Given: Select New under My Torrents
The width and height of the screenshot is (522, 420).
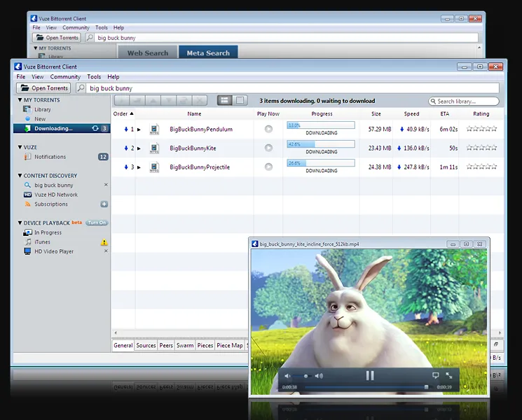Looking at the screenshot, I should click(40, 119).
